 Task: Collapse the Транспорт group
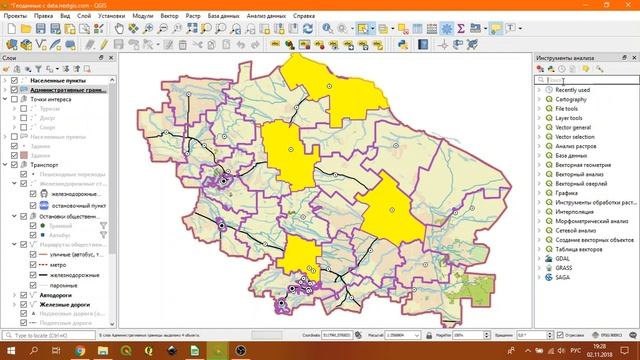point(5,165)
